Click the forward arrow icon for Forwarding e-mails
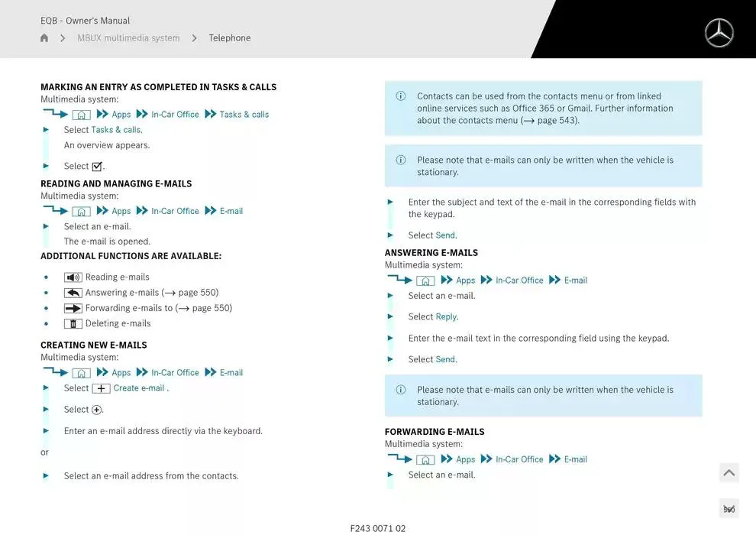Screen dimensions: 756x535 [x=73, y=308]
